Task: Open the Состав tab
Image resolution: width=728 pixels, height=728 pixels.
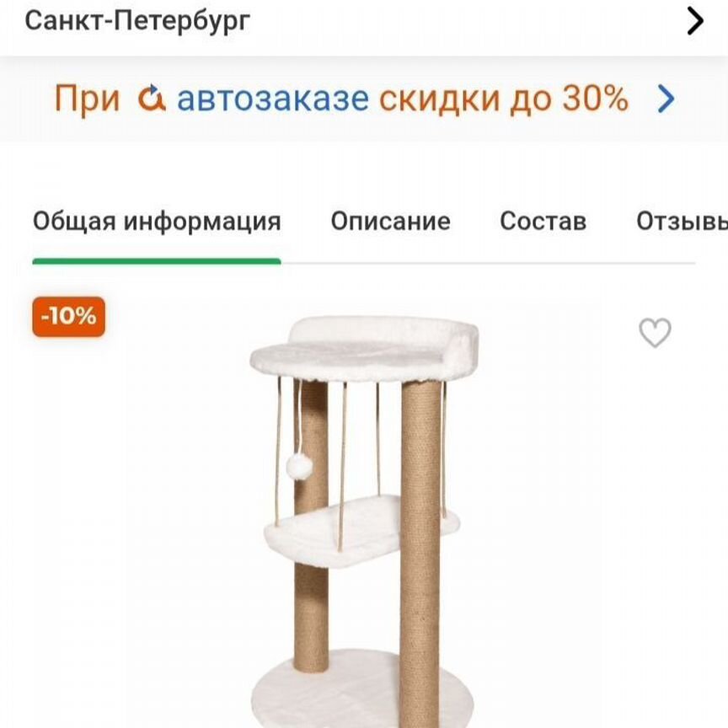Action: pos(543,221)
